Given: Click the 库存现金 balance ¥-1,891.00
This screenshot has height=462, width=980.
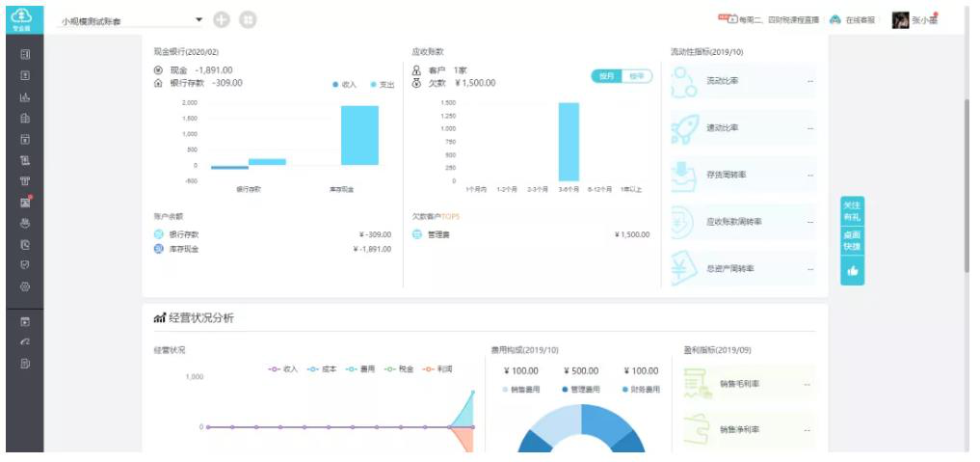Looking at the screenshot, I should tap(373, 250).
